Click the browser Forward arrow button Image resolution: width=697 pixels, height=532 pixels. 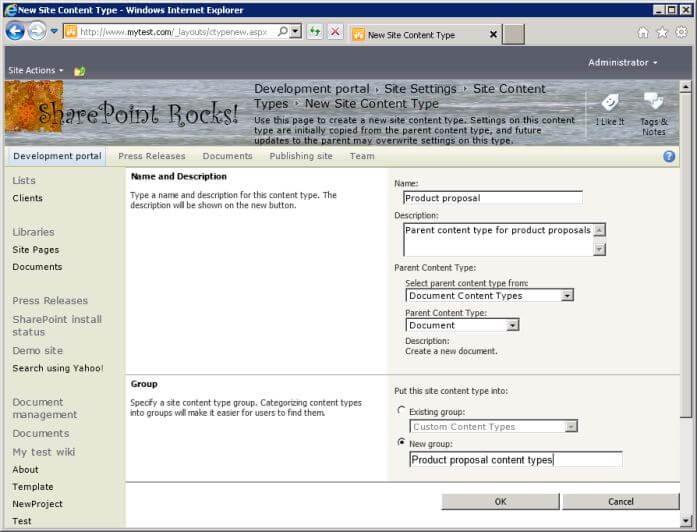point(37,32)
